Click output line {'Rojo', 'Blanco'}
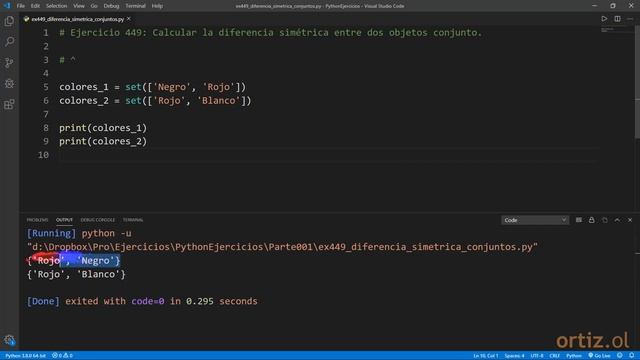The image size is (640, 360). (x=76, y=274)
